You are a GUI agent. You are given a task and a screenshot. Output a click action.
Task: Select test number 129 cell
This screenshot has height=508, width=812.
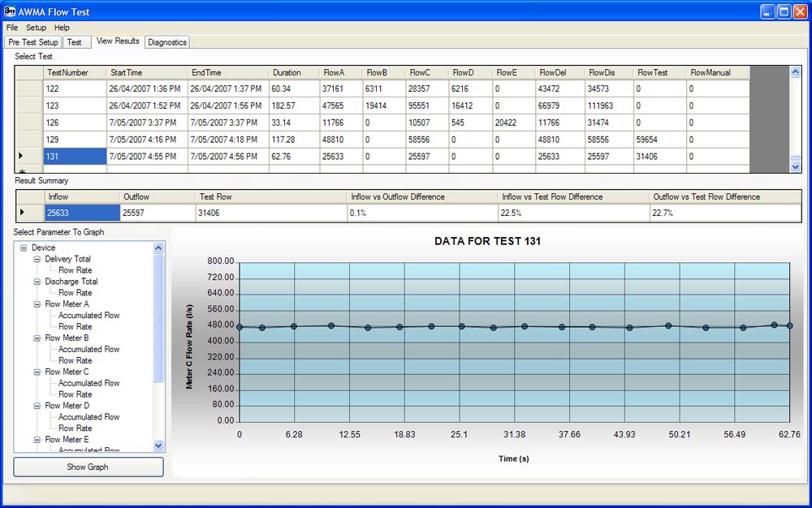75,140
